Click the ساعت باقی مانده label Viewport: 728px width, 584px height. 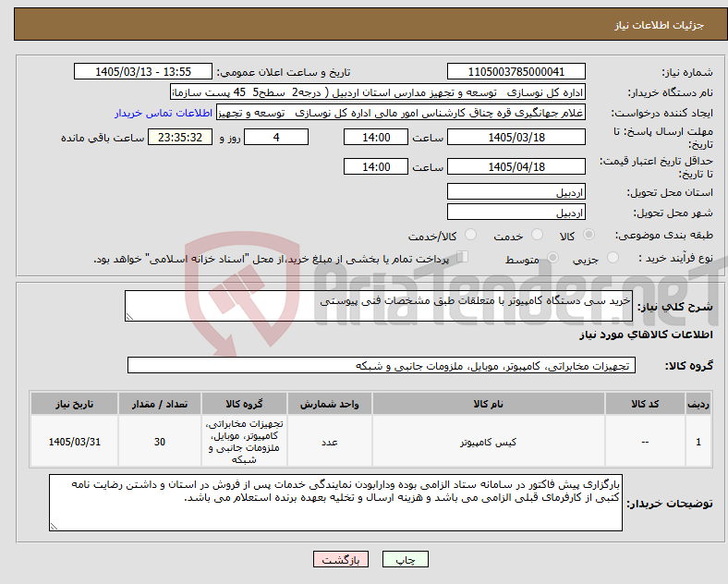pyautogui.click(x=103, y=138)
